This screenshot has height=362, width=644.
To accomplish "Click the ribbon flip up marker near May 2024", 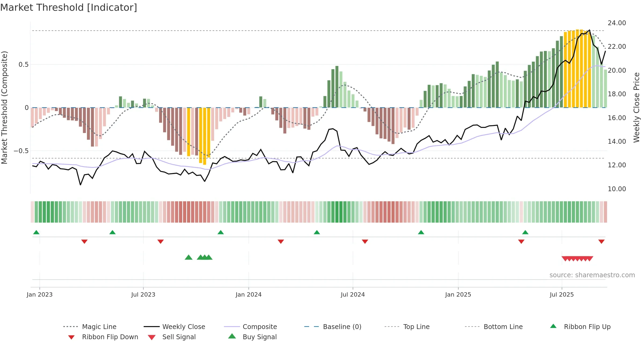I will tap(317, 232).
